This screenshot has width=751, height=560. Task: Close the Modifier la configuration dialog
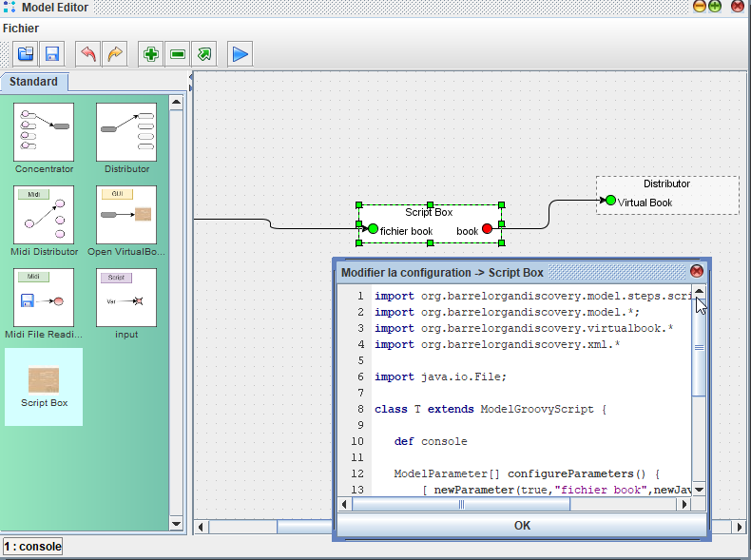(x=697, y=271)
